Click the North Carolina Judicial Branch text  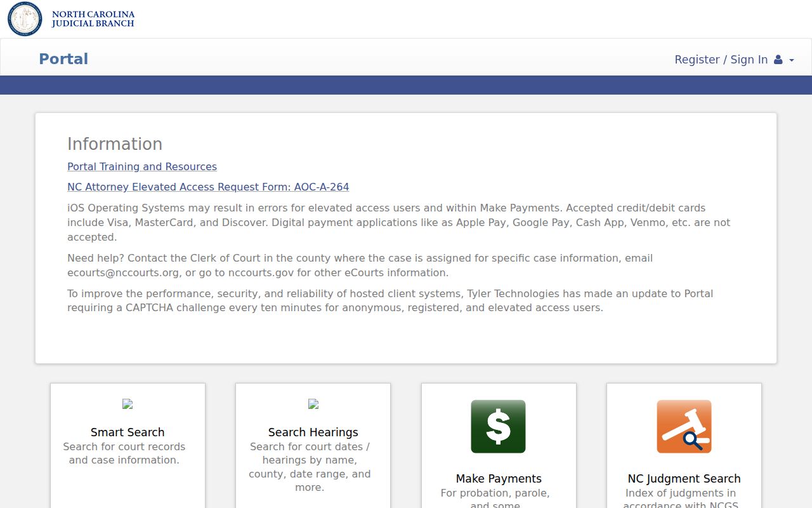[93, 19]
